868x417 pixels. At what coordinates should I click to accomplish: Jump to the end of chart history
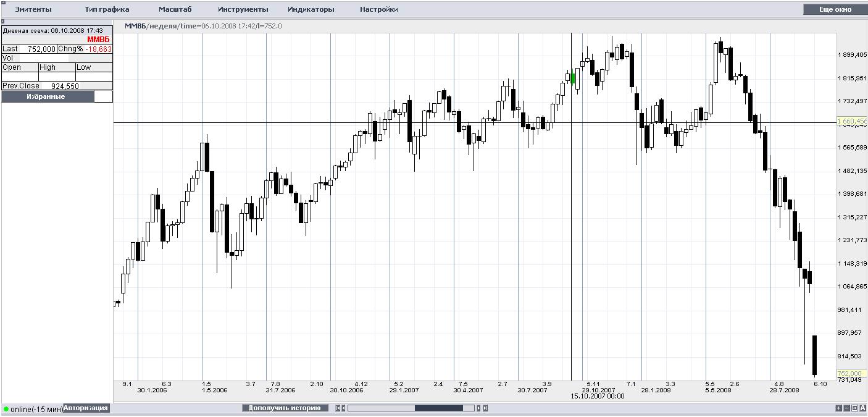pyautogui.click(x=486, y=408)
